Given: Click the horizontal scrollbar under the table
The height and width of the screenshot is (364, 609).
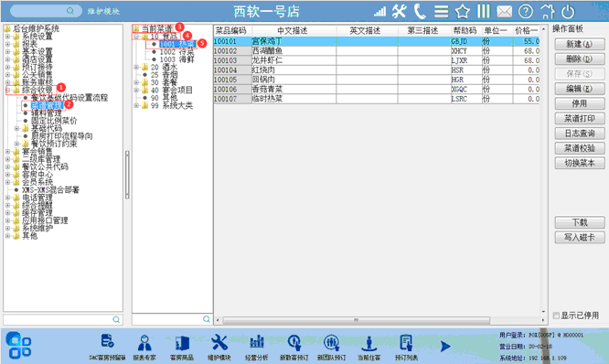Looking at the screenshot, I should tap(356, 320).
